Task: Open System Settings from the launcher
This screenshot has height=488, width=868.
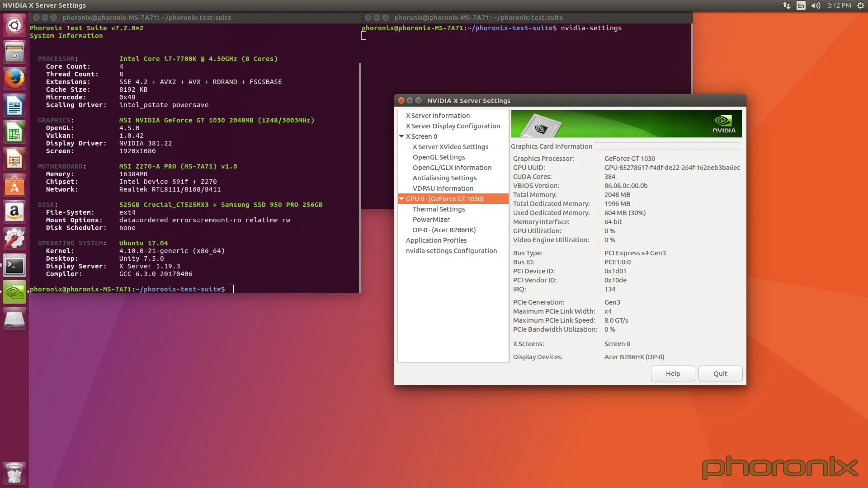Action: [x=14, y=239]
